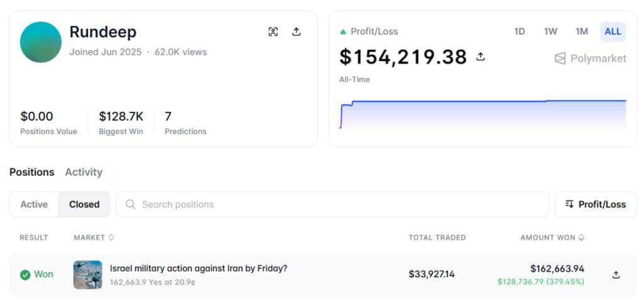Click the green Won checkmark icon
The image size is (644, 300).
(25, 275)
